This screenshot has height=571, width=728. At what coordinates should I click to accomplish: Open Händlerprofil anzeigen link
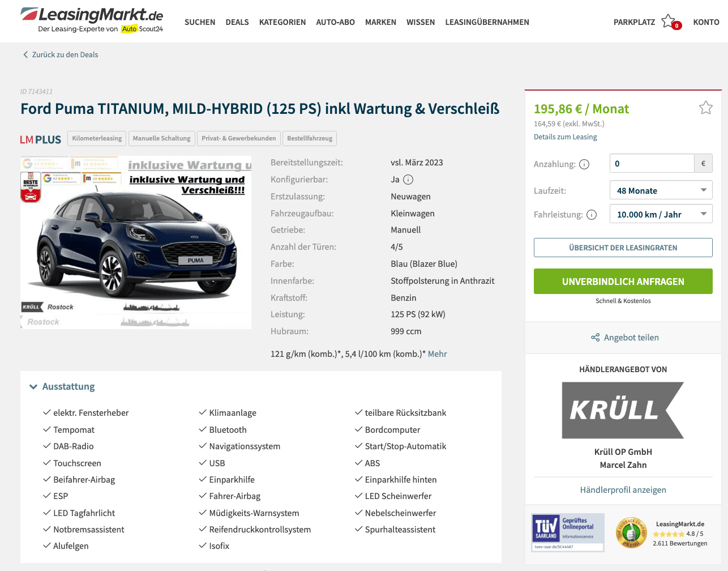point(623,490)
